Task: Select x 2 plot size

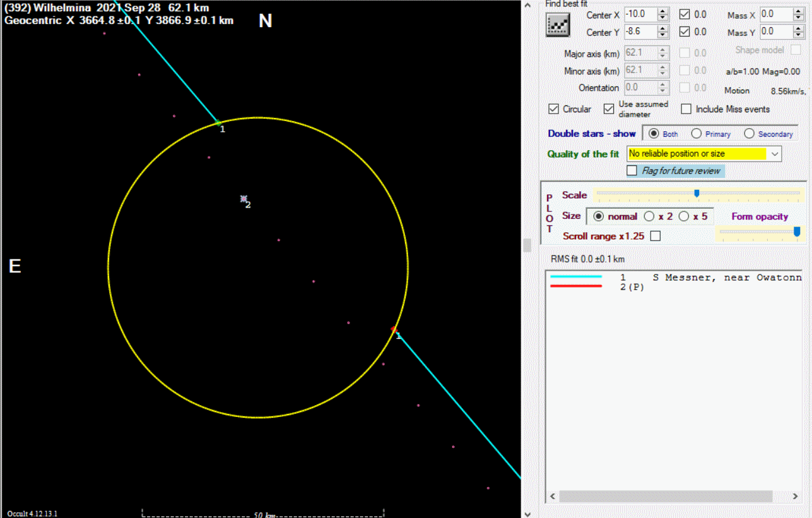Action: (x=649, y=216)
